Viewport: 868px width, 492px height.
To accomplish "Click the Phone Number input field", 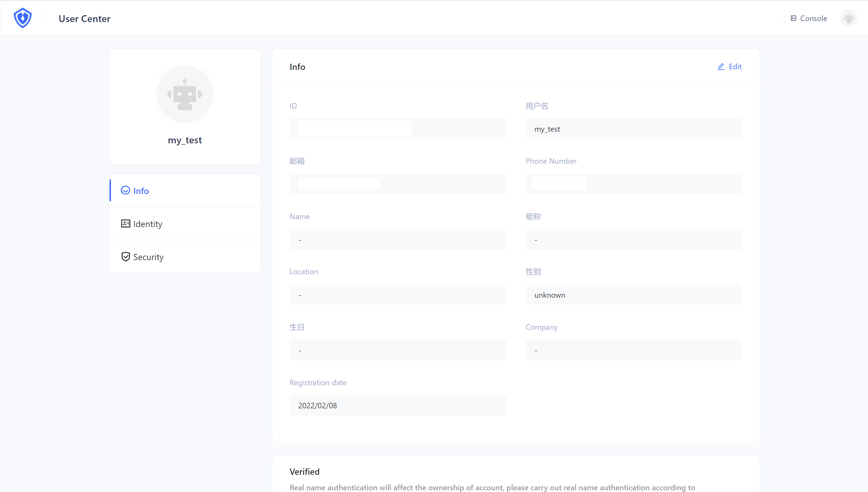I will [x=634, y=184].
